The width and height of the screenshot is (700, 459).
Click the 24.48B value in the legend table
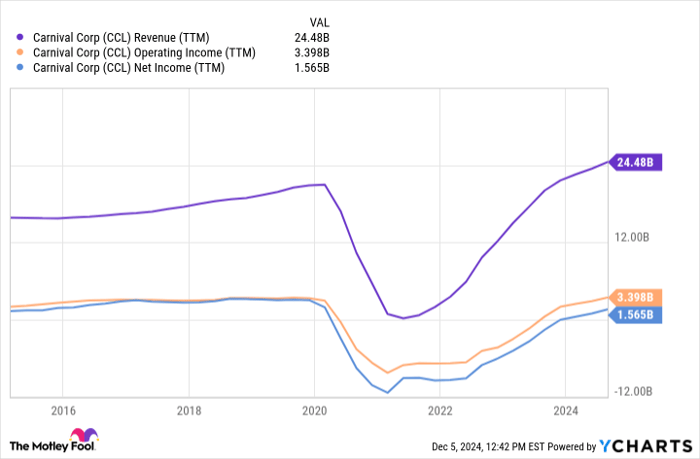[312, 38]
